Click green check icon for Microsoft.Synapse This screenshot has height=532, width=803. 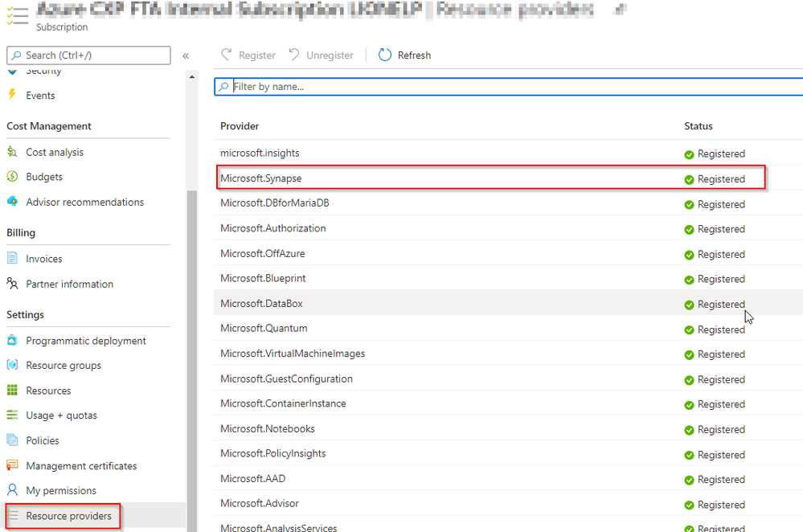(689, 179)
